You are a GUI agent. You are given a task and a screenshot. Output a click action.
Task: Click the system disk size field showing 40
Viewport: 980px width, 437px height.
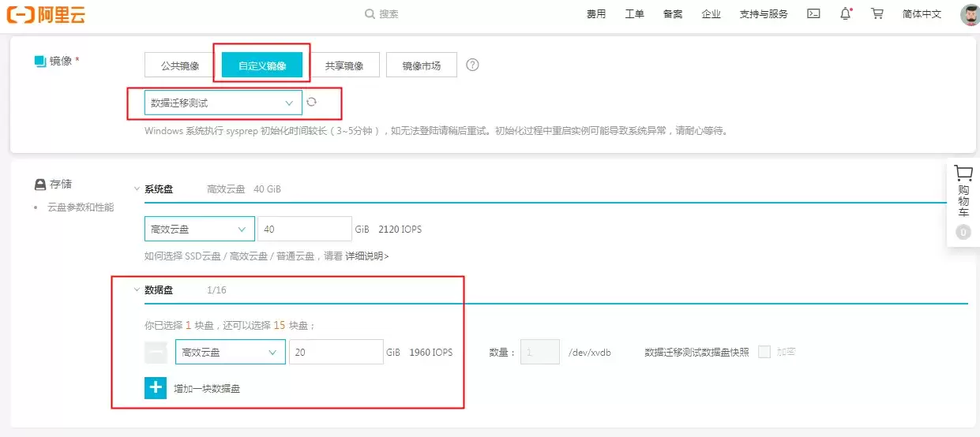point(305,229)
